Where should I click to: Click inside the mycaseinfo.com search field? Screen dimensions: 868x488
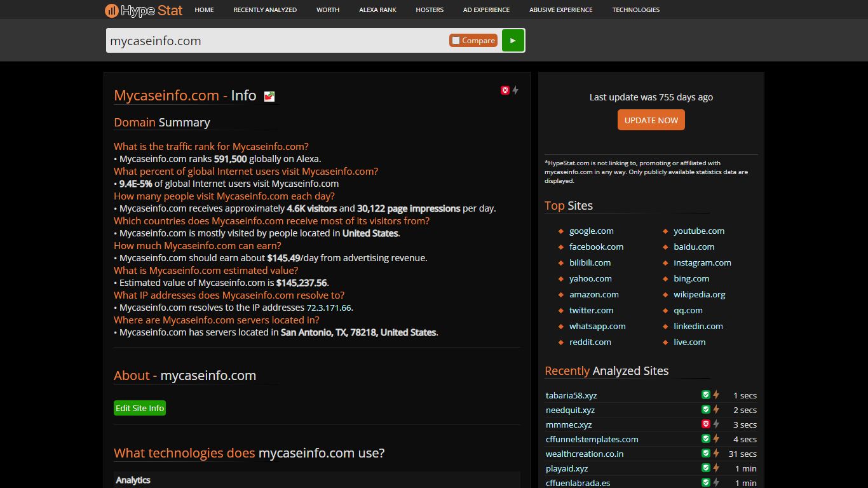254,40
